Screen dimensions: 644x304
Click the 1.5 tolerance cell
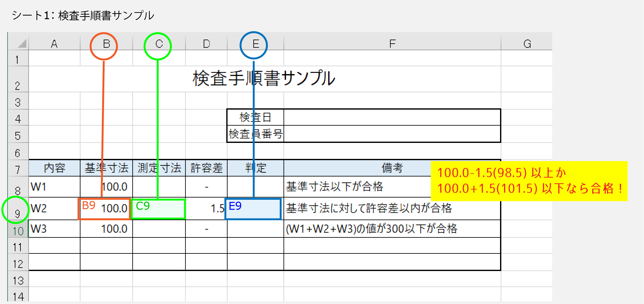click(x=206, y=209)
